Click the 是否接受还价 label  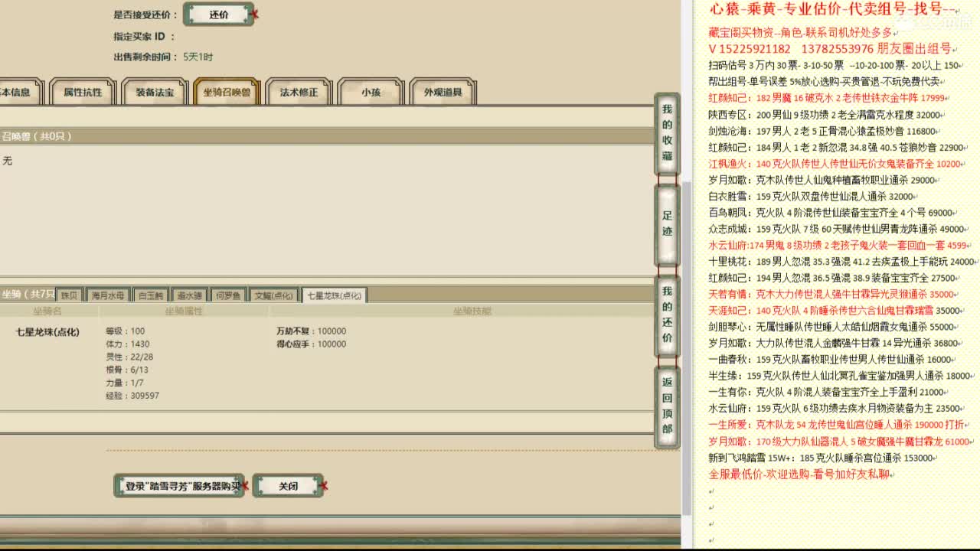click(145, 15)
